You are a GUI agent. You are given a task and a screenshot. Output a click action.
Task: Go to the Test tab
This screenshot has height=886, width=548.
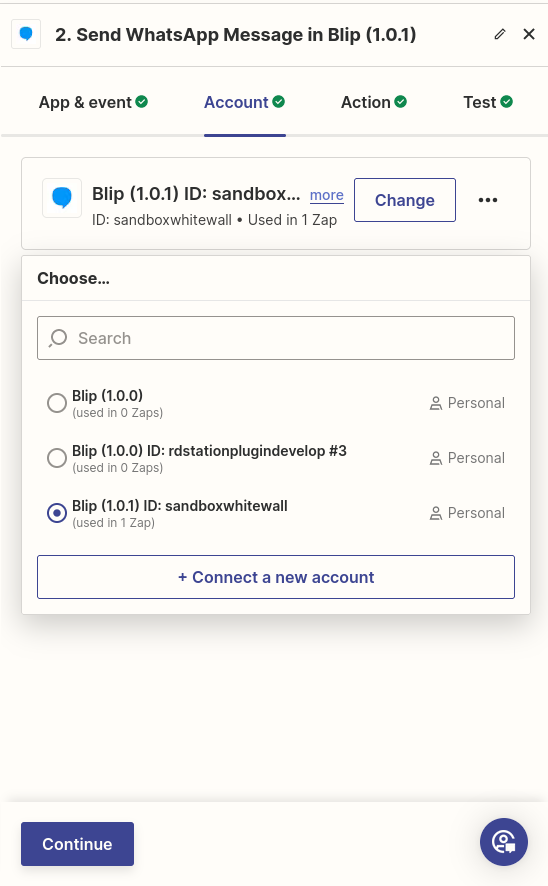(x=488, y=102)
